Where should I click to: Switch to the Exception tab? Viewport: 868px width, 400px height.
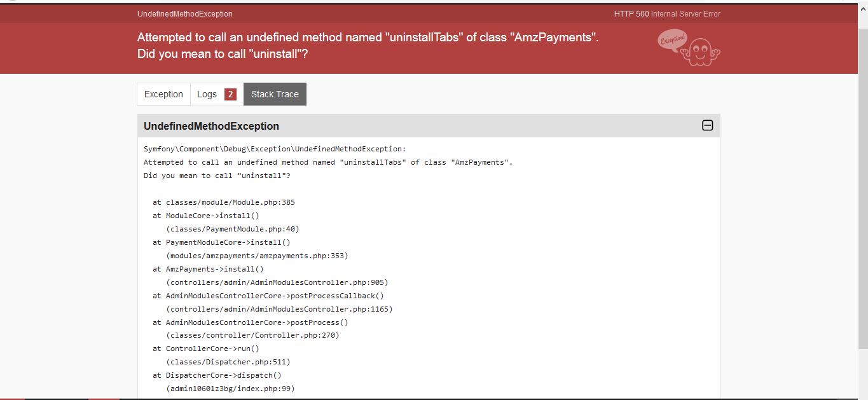pos(163,93)
